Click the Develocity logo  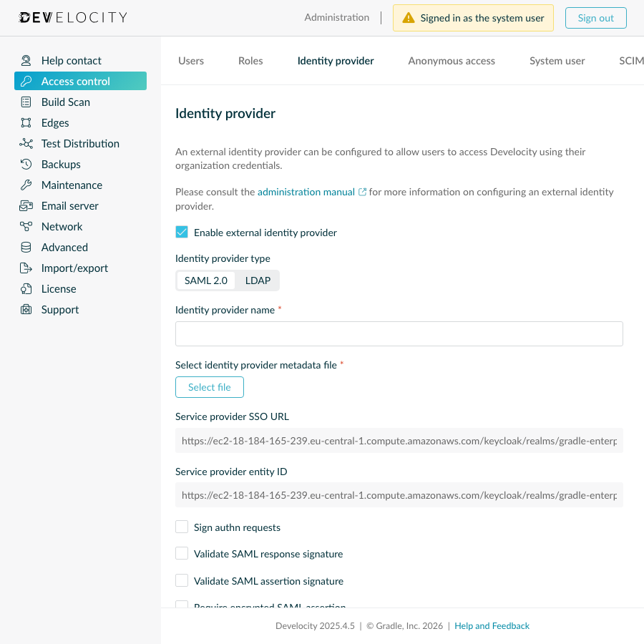point(72,17)
